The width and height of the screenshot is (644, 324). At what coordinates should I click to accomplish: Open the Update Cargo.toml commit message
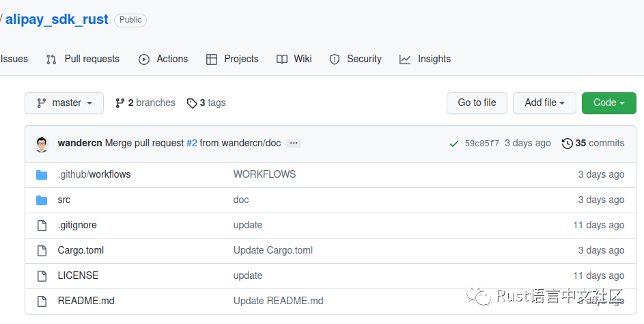pyautogui.click(x=273, y=250)
